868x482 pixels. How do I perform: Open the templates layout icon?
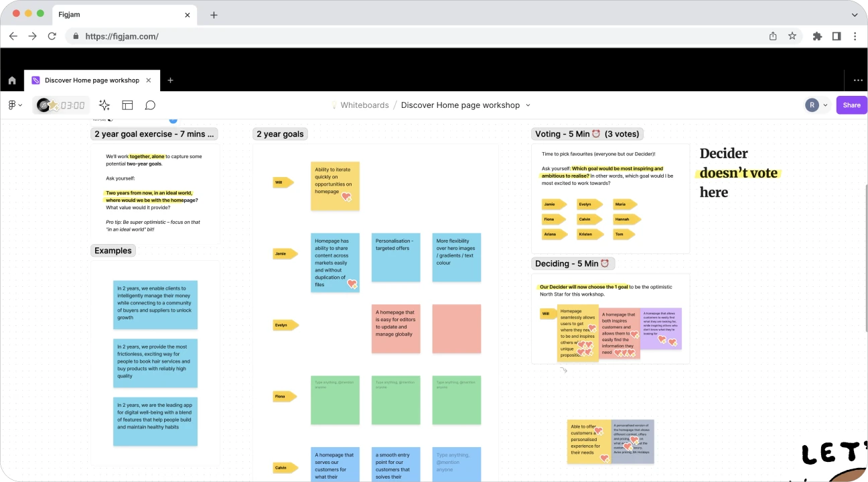point(127,105)
